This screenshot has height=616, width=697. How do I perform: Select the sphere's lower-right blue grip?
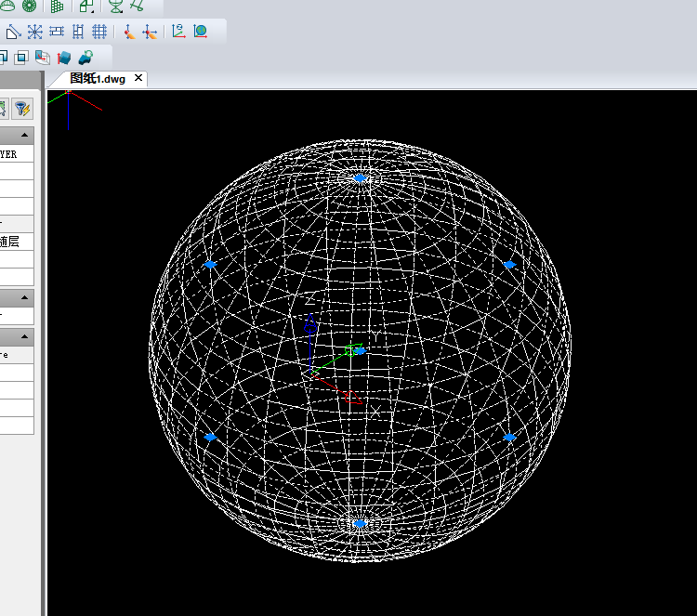[x=509, y=438]
